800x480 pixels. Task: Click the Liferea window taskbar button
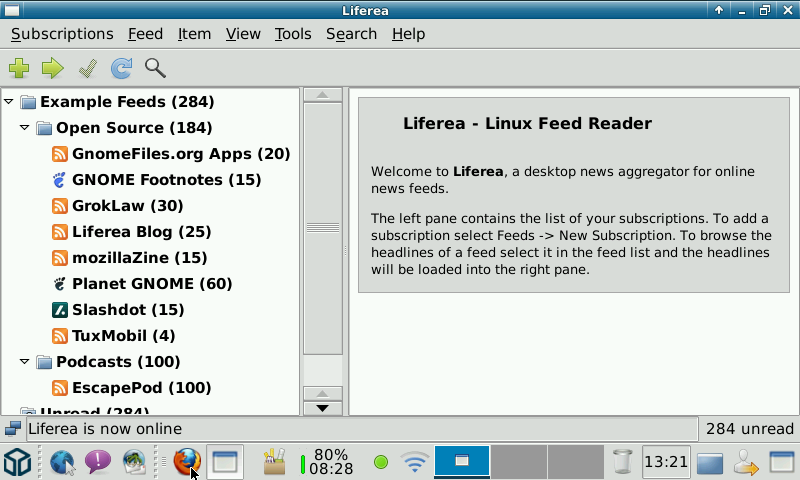(x=224, y=462)
